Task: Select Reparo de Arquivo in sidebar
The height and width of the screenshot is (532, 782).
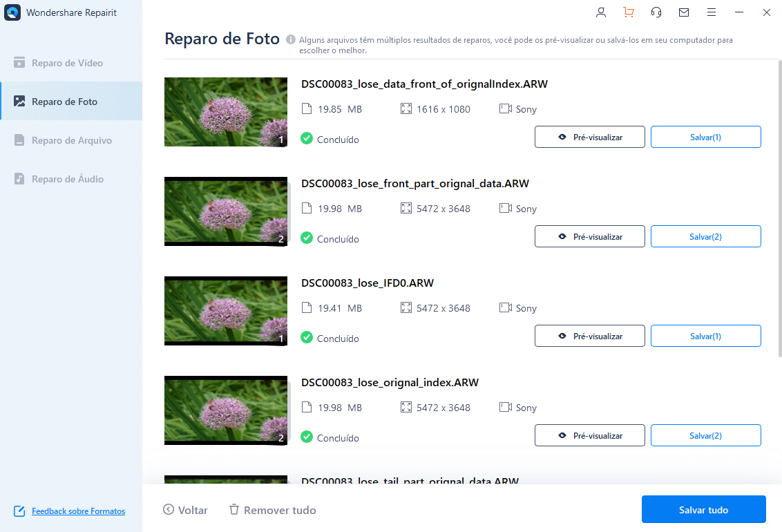Action: coord(71,140)
